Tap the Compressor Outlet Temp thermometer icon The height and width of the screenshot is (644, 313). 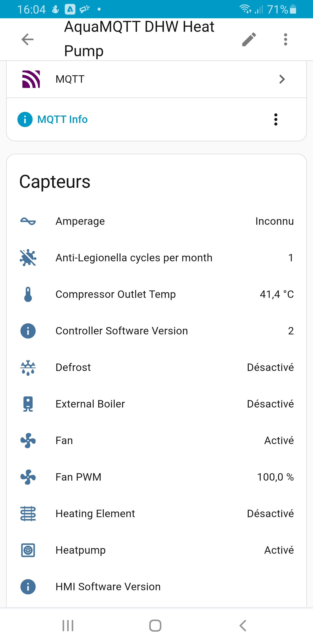(28, 294)
